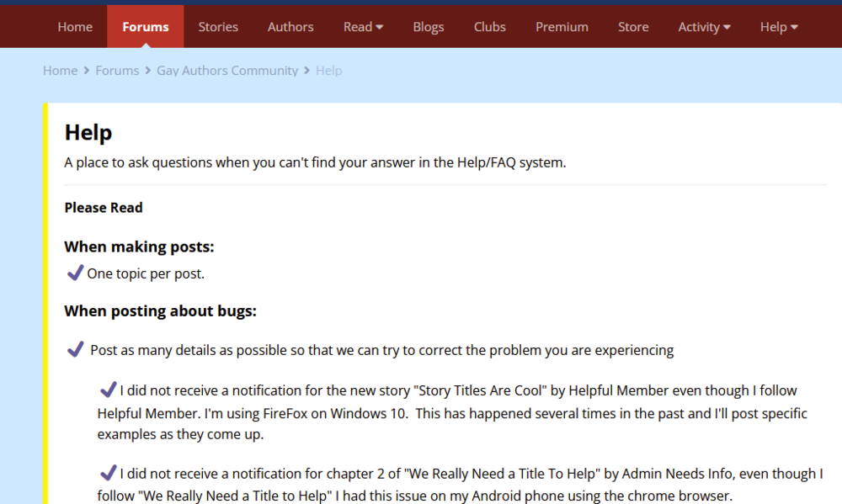This screenshot has width=842, height=504.
Task: Click checkmark before 'We Really Need a Title' example
Action: [x=108, y=472]
